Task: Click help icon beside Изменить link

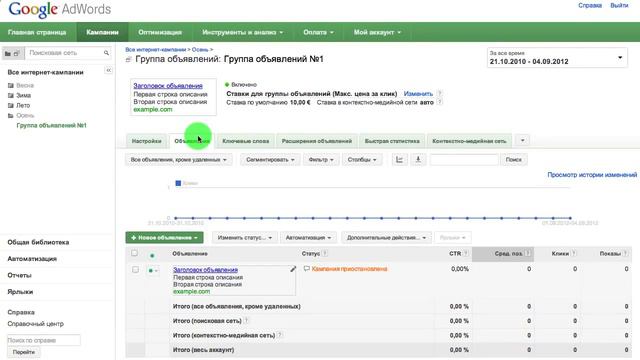Action: (x=440, y=93)
